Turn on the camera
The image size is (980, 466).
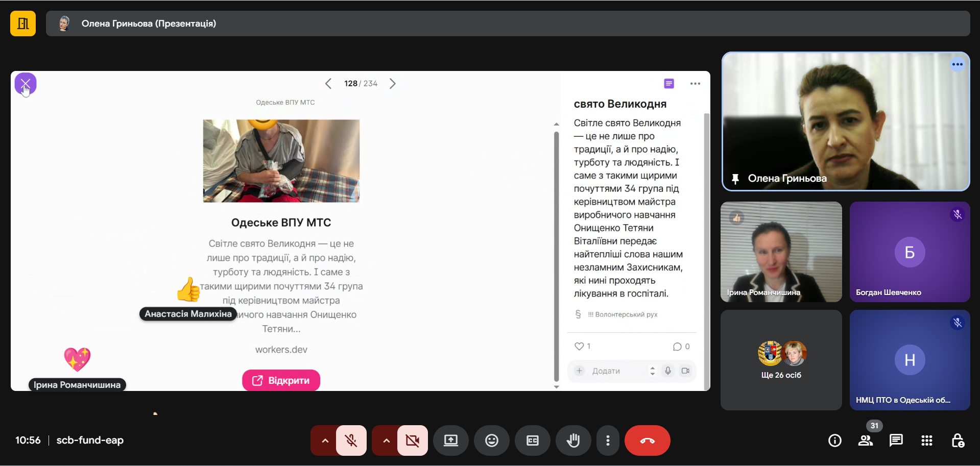pos(412,440)
